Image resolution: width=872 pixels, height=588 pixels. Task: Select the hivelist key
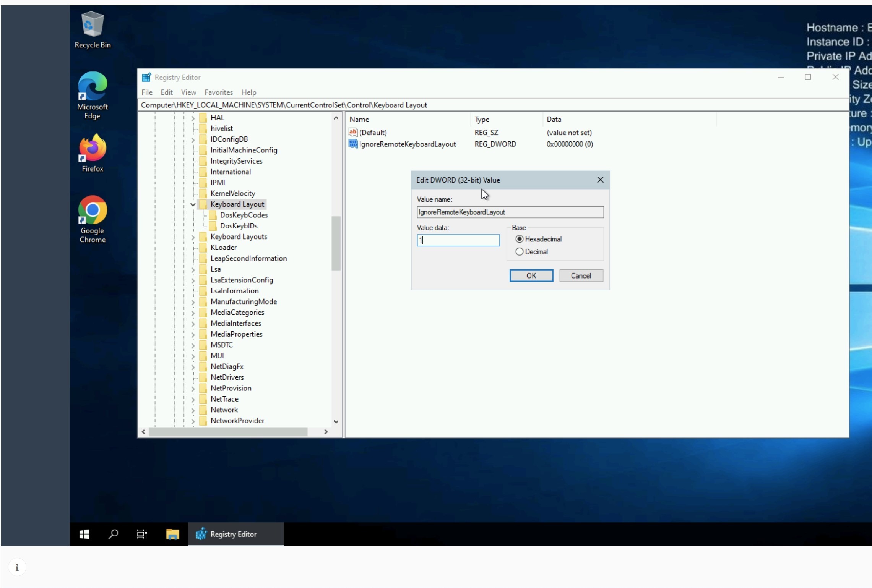[x=221, y=128]
